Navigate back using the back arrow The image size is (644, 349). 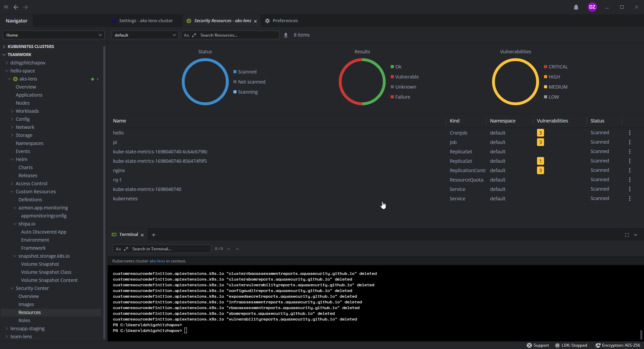(16, 7)
